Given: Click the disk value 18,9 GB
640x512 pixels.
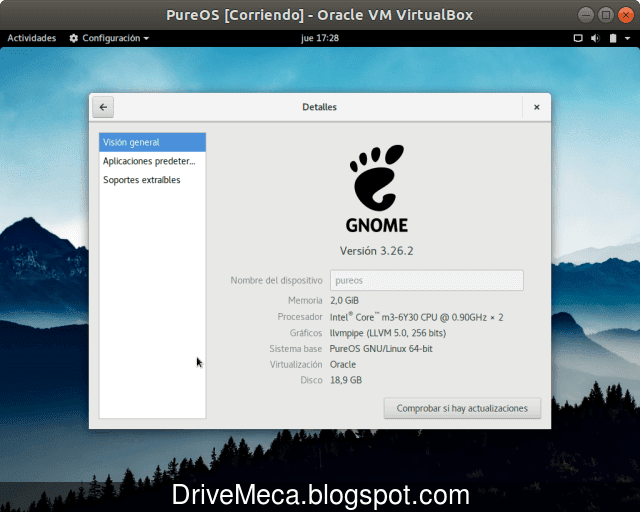Looking at the screenshot, I should (x=346, y=380).
